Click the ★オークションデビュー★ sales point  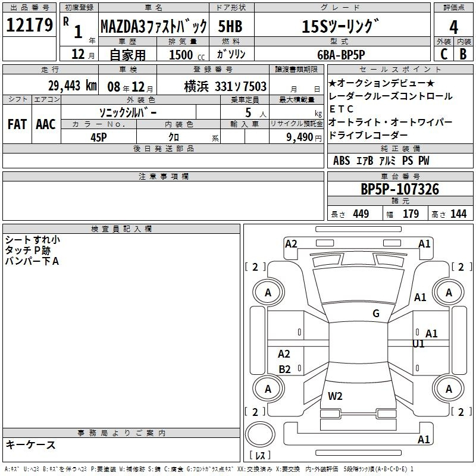381,83
